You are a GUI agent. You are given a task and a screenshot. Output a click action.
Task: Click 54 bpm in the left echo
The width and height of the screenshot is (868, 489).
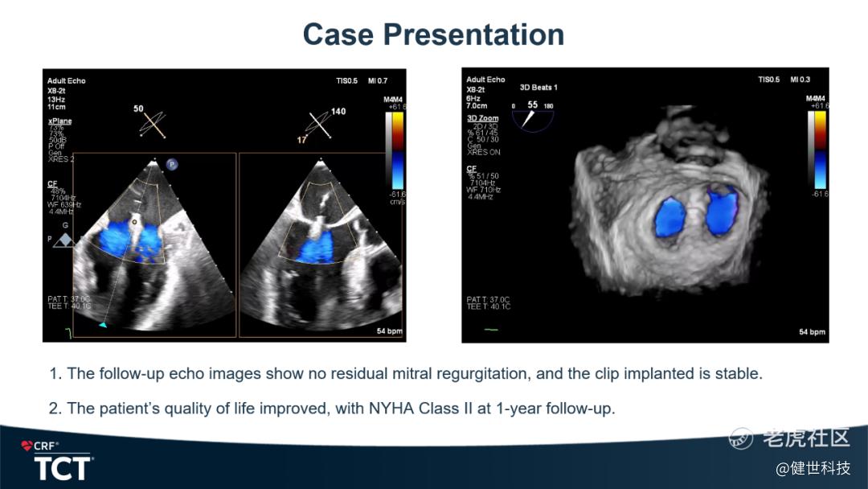(390, 331)
